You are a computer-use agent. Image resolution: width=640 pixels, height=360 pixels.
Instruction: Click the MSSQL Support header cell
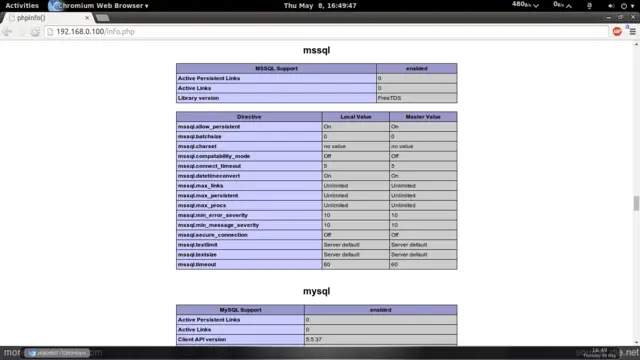pos(276,69)
